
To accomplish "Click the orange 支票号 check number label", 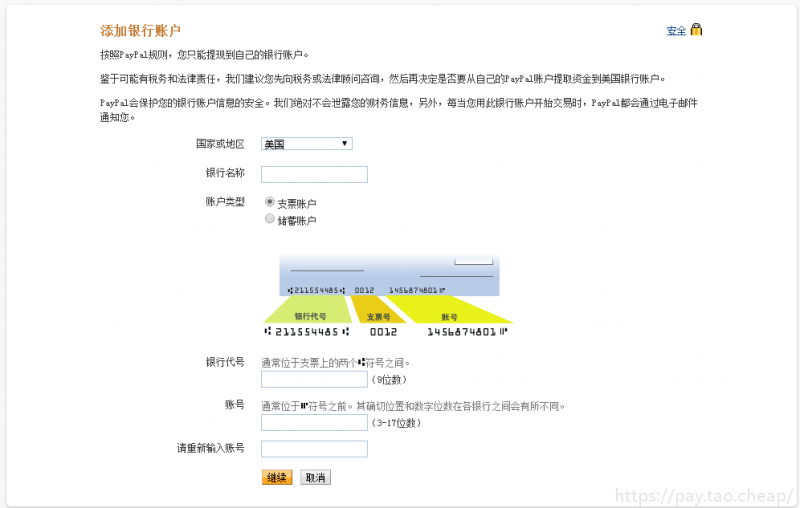I will pos(379,317).
